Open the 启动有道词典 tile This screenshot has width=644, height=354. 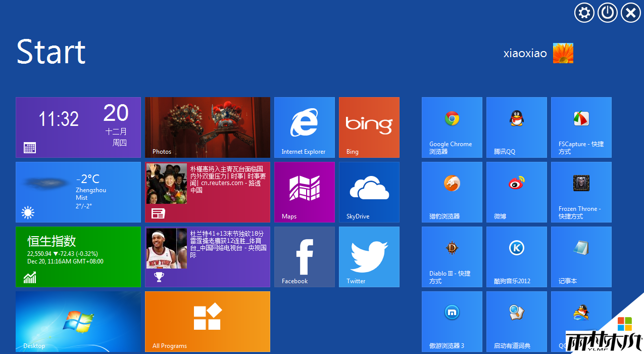[x=517, y=322]
